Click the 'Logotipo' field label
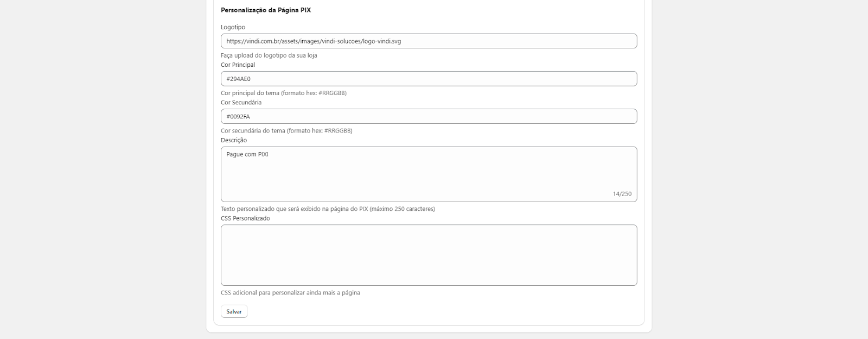The width and height of the screenshot is (868, 339). point(233,27)
